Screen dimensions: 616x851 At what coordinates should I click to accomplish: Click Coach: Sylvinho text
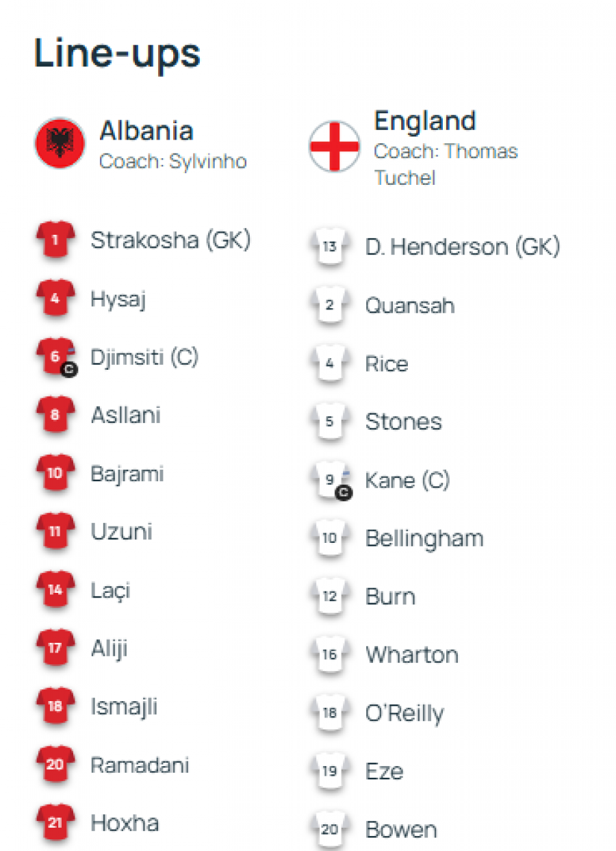click(x=172, y=162)
